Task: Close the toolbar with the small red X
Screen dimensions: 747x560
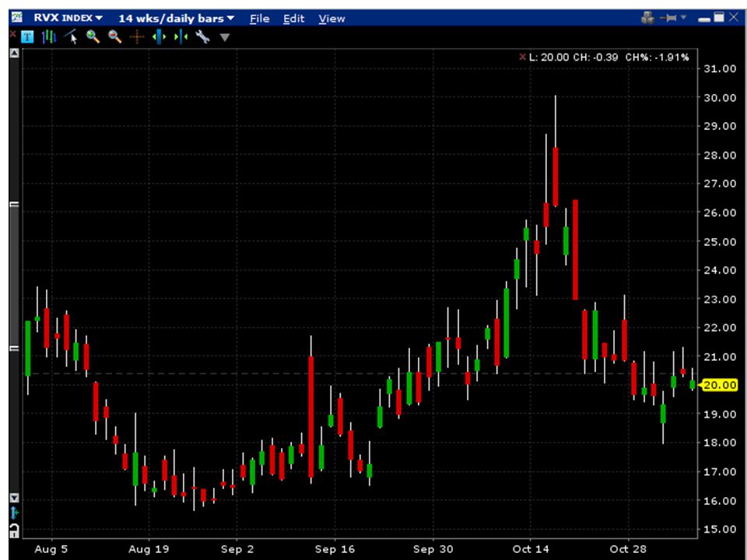Action: [12, 33]
